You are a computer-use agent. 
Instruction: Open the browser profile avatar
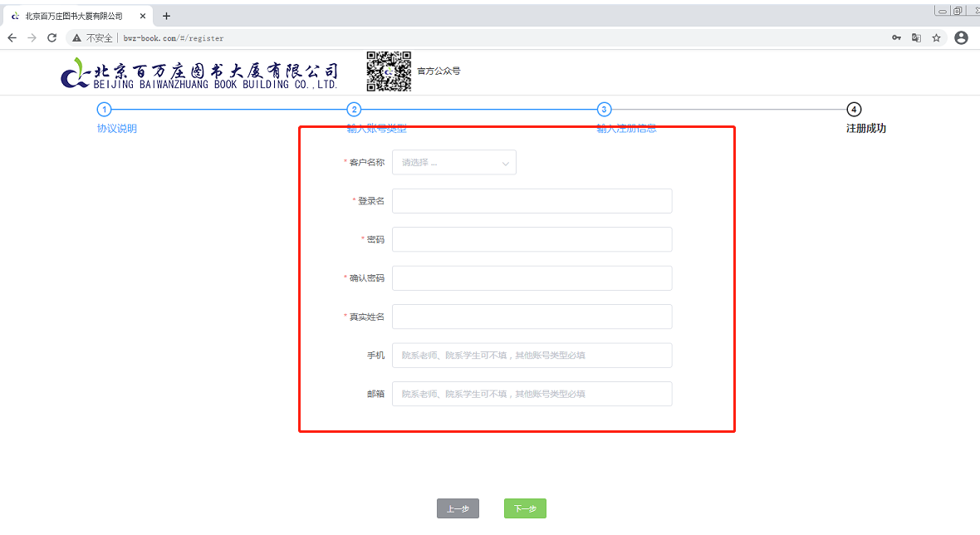coord(961,38)
